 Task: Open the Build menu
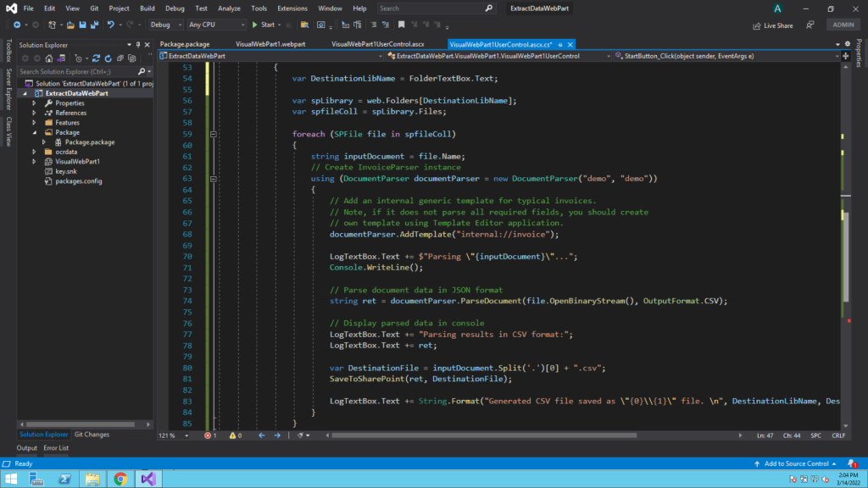coord(147,8)
